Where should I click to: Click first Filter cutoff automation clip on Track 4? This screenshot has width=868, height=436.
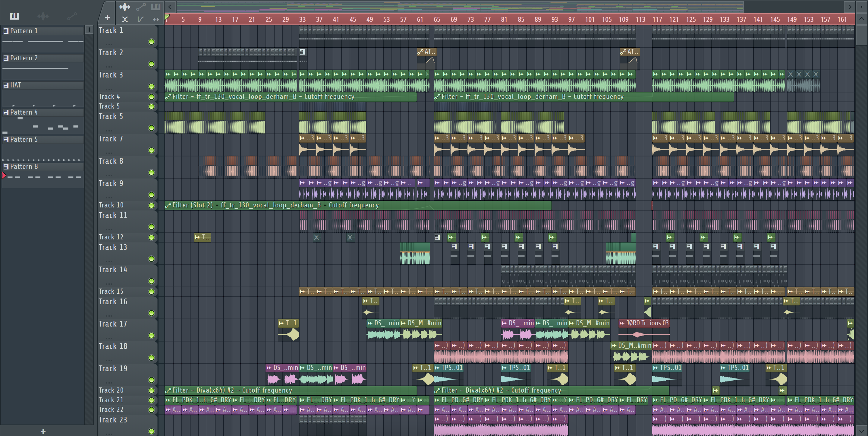(x=291, y=97)
